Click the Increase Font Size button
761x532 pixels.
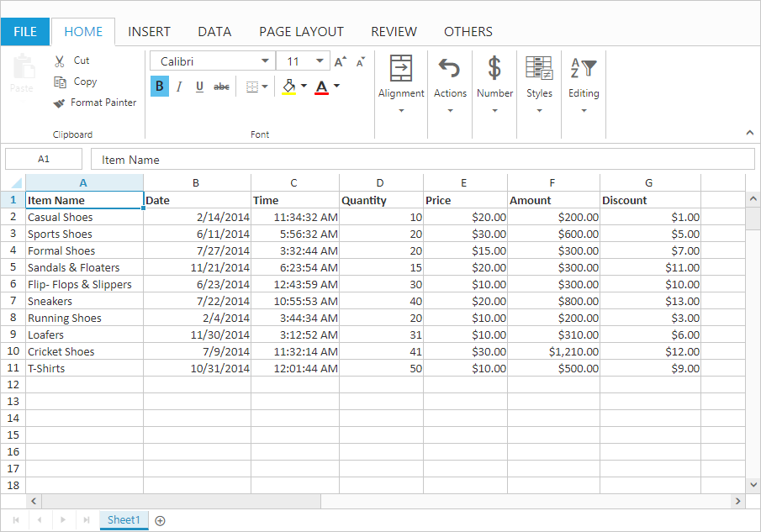340,61
